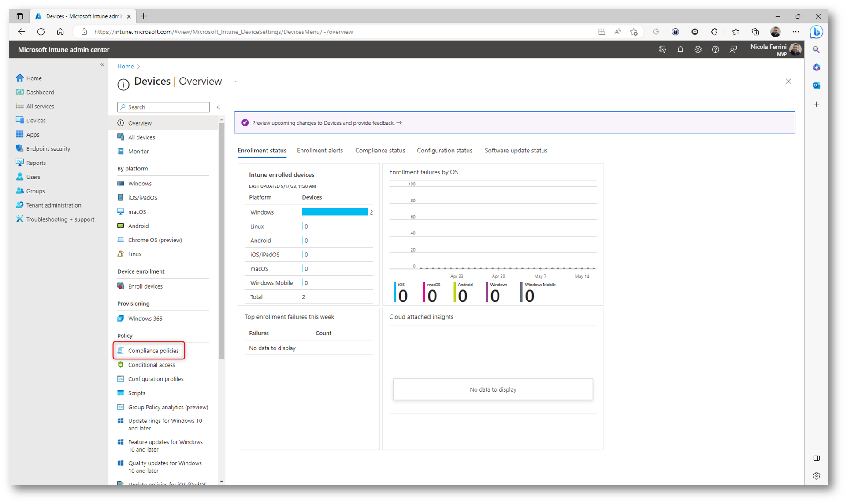Open portal settings gear icon
Screen dimensions: 847x504
pyautogui.click(x=698, y=50)
